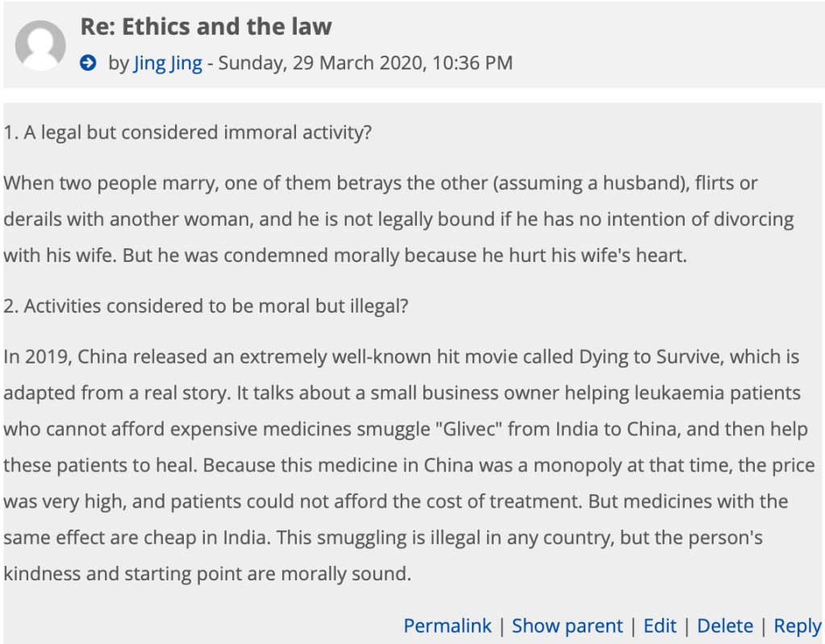The image size is (825, 644).
Task: Open the Permalink for this post
Action: pyautogui.click(x=448, y=625)
